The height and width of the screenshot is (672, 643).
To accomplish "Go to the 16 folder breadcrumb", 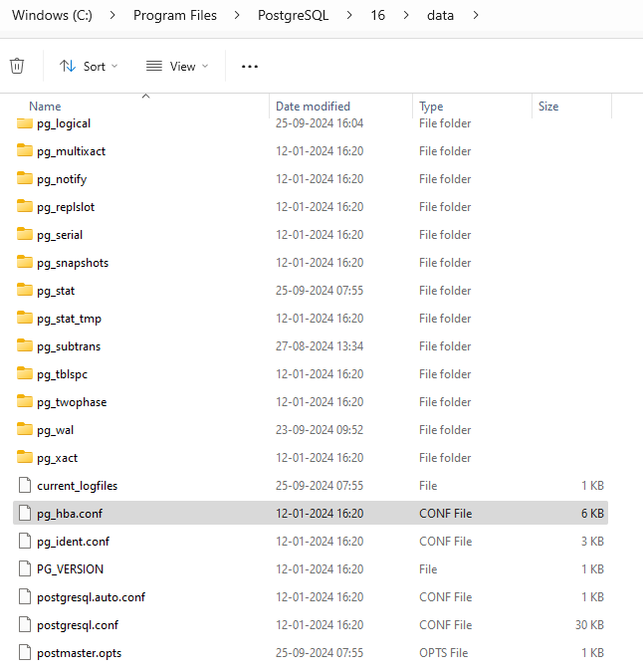I will coord(377,15).
